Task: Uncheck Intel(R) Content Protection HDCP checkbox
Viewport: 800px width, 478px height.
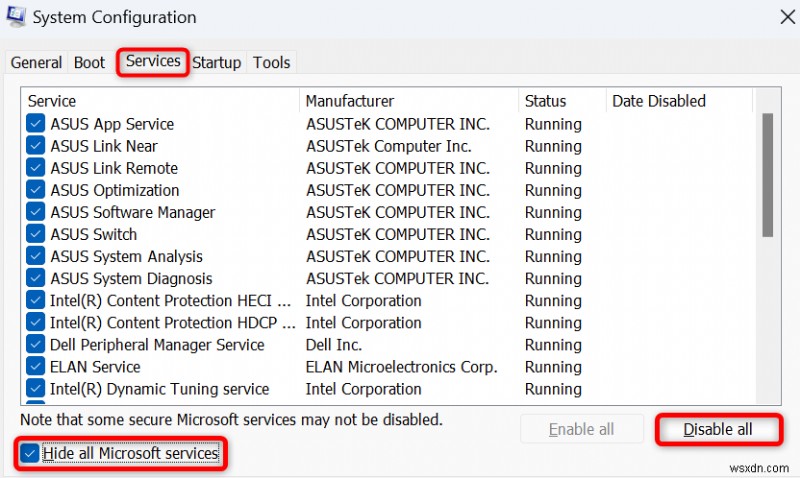Action: 35,322
